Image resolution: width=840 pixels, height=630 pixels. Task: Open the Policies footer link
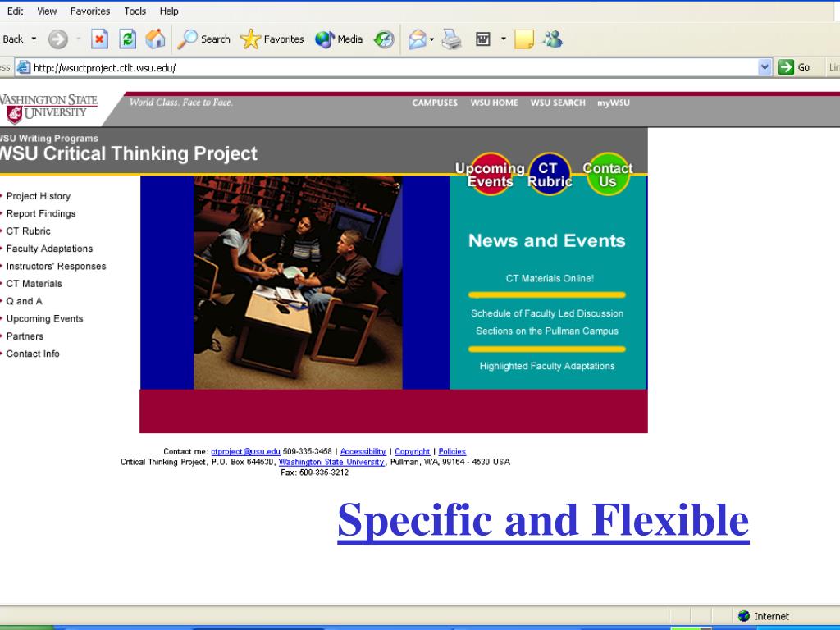pos(452,452)
